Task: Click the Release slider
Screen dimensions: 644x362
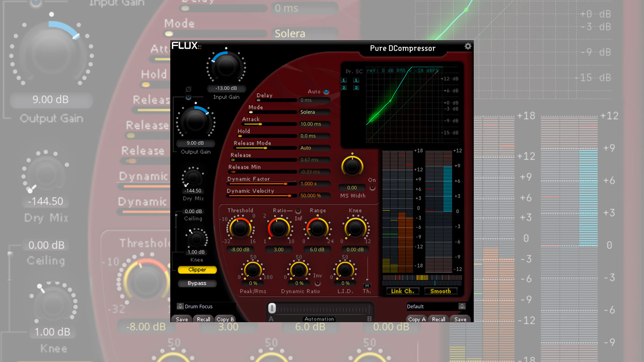Action: click(264, 160)
